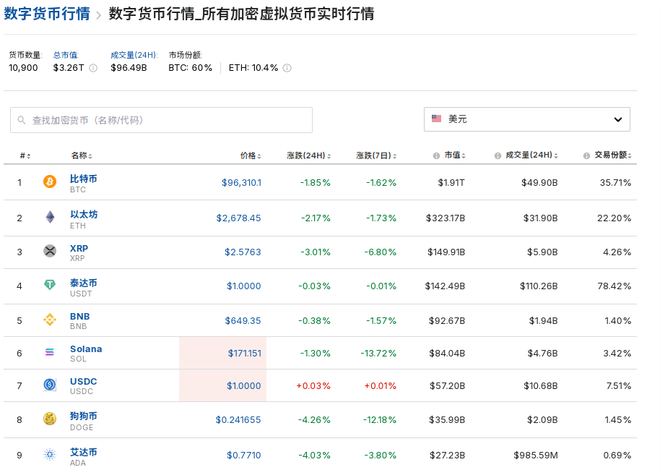The height and width of the screenshot is (470, 660).
Task: Sort table by 价格 column header
Action: pos(250,156)
